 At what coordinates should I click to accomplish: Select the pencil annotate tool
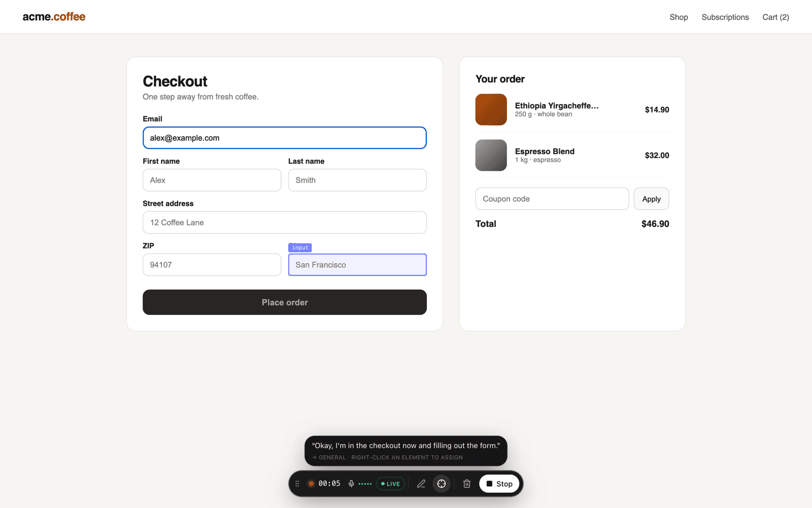click(421, 484)
